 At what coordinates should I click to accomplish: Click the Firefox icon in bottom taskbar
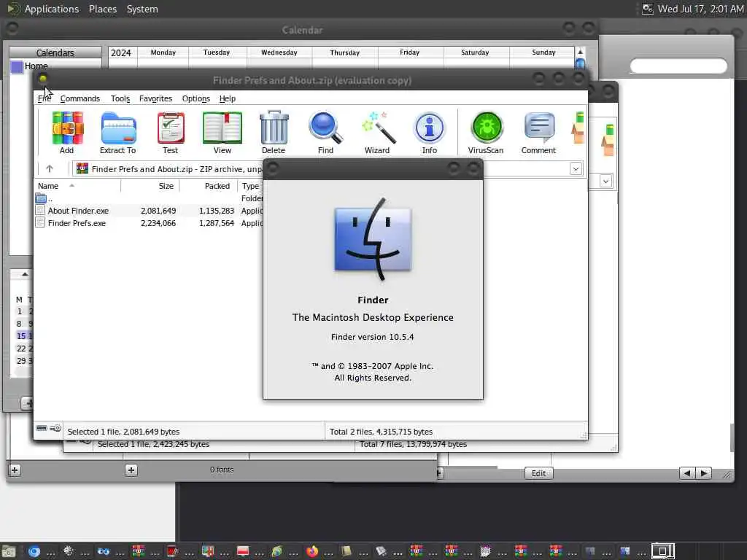coord(312,551)
